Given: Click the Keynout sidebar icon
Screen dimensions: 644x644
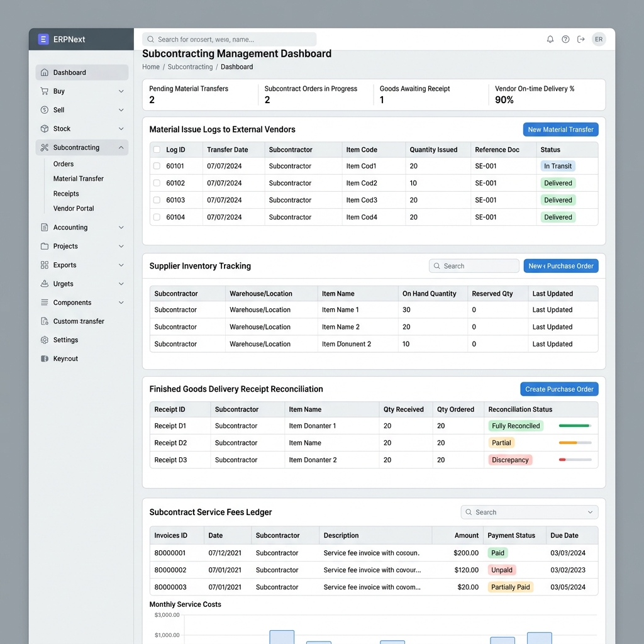Looking at the screenshot, I should [45, 358].
